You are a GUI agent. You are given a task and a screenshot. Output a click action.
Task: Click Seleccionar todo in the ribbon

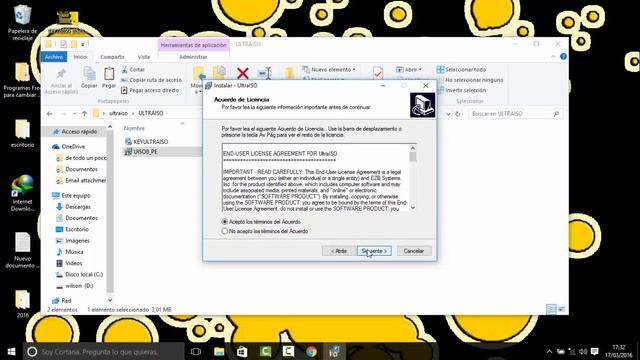(462, 70)
